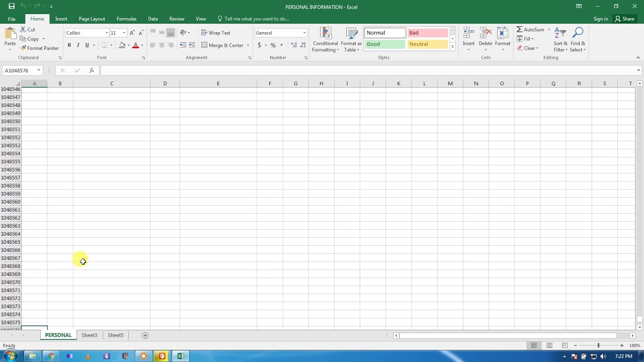This screenshot has width=644, height=362.
Task: Click the Increase Font Size icon
Action: point(132,33)
